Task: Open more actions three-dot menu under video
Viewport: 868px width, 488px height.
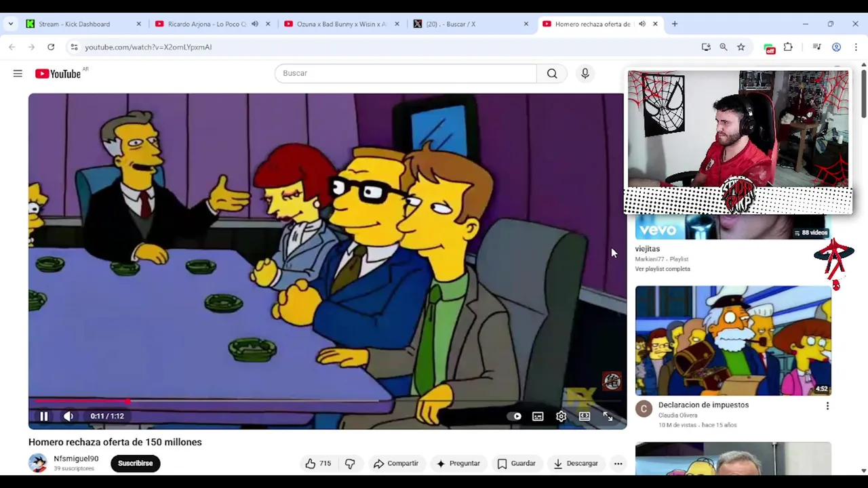Action: click(x=618, y=464)
